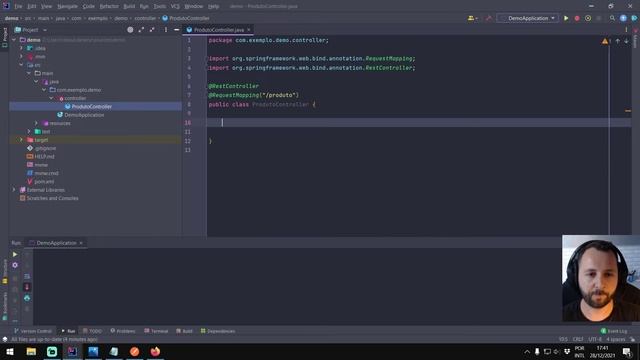This screenshot has height=360, width=640.
Task: Select ProdutoController in project tree
Action: (91, 107)
